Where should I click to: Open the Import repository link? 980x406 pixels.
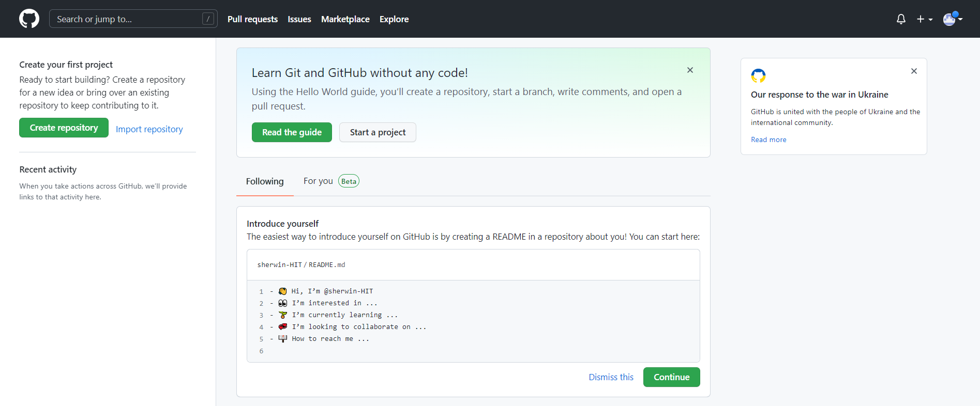(149, 129)
